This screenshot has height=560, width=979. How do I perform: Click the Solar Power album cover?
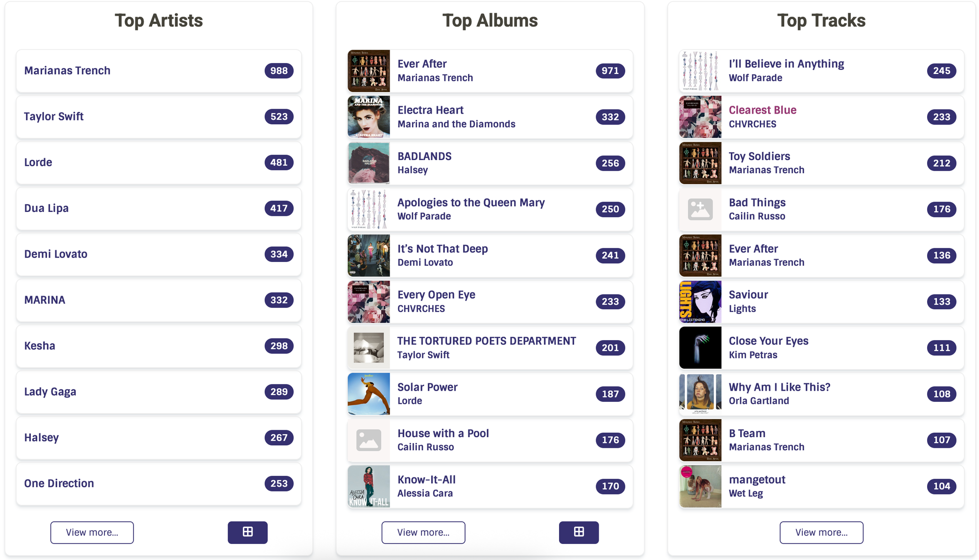[x=369, y=394]
